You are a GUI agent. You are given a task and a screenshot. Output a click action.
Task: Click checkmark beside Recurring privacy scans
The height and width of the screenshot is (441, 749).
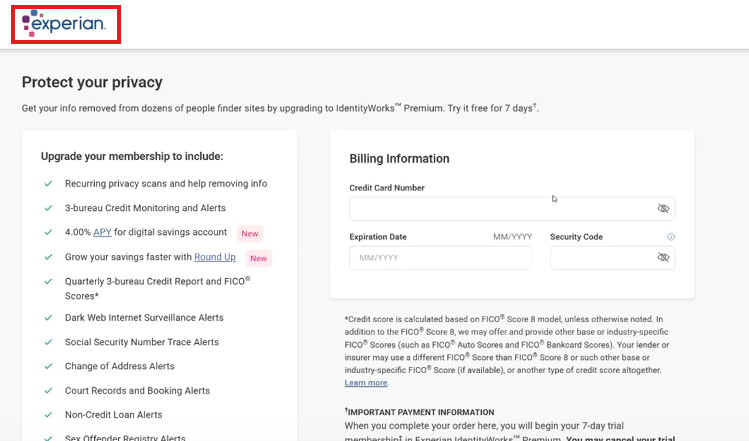point(48,183)
